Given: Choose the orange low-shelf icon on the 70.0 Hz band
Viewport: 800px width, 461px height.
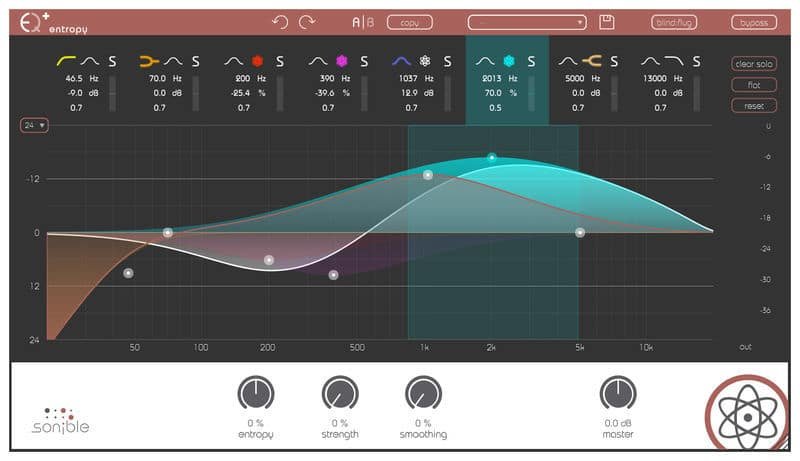Looking at the screenshot, I should click(148, 61).
